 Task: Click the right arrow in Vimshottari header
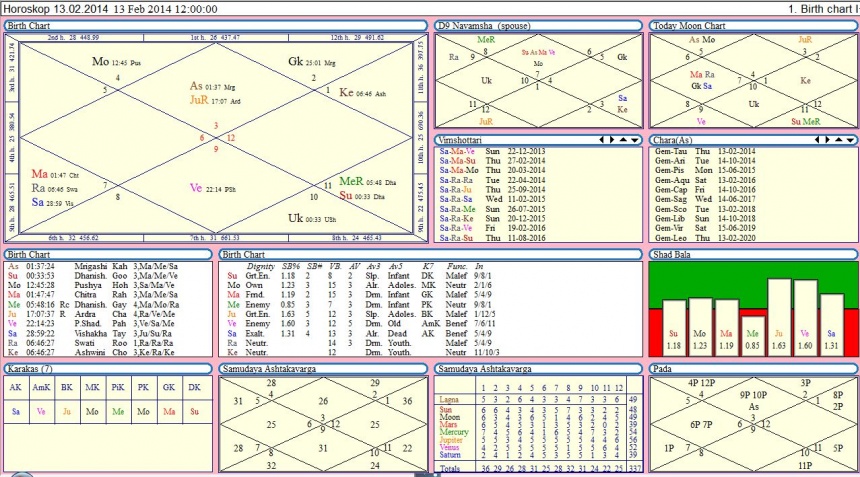(x=612, y=140)
